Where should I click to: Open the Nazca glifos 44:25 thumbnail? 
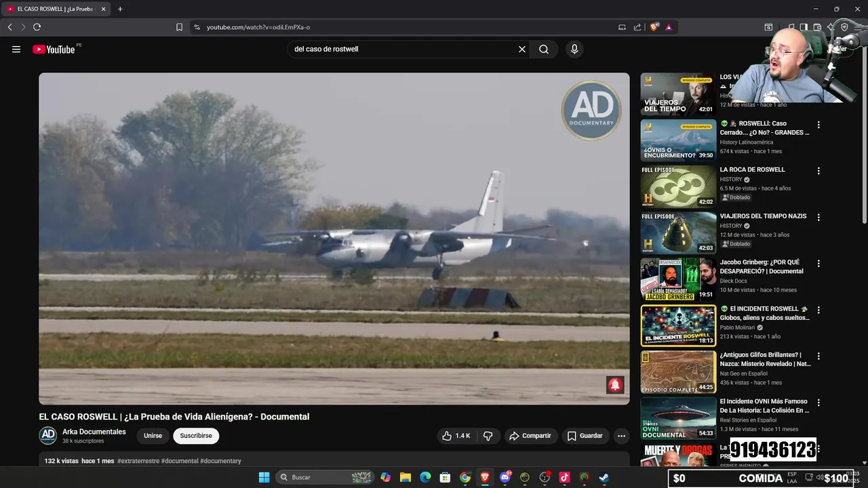click(x=678, y=371)
